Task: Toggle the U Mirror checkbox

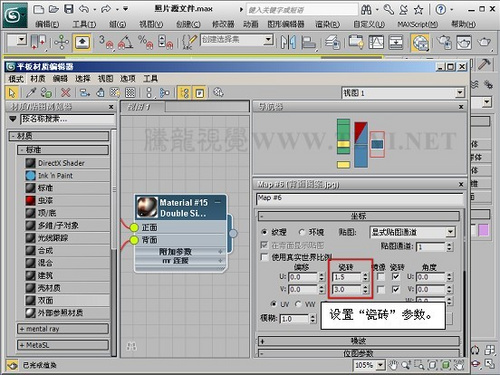Action: point(380,277)
